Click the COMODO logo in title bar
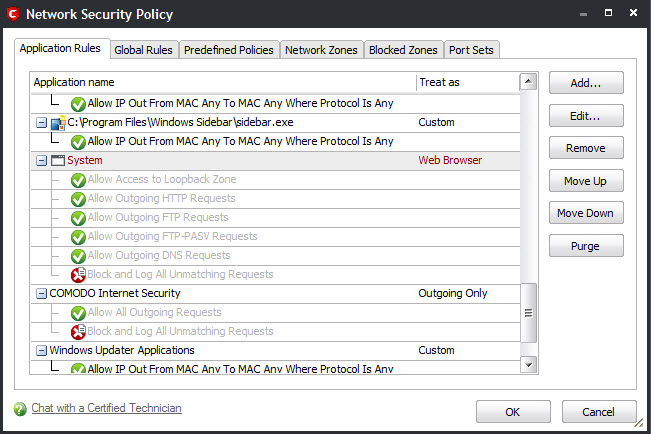Screen dimensions: 651x434 (13, 14)
